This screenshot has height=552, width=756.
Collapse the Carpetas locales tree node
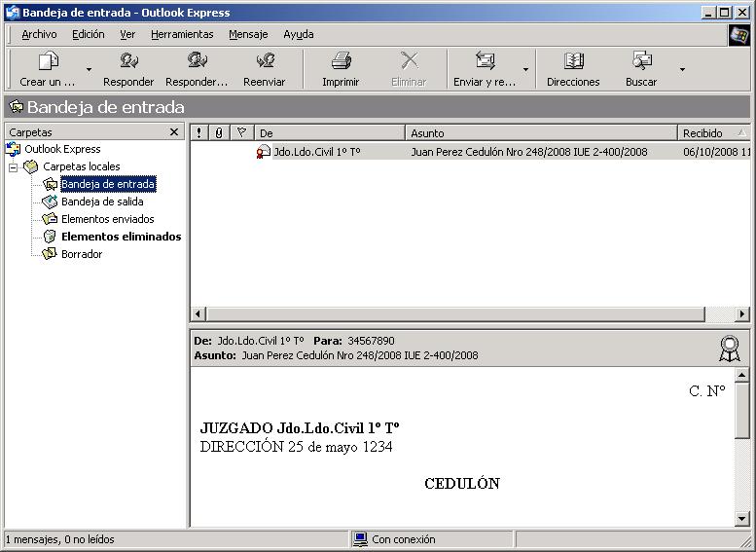pos(13,167)
